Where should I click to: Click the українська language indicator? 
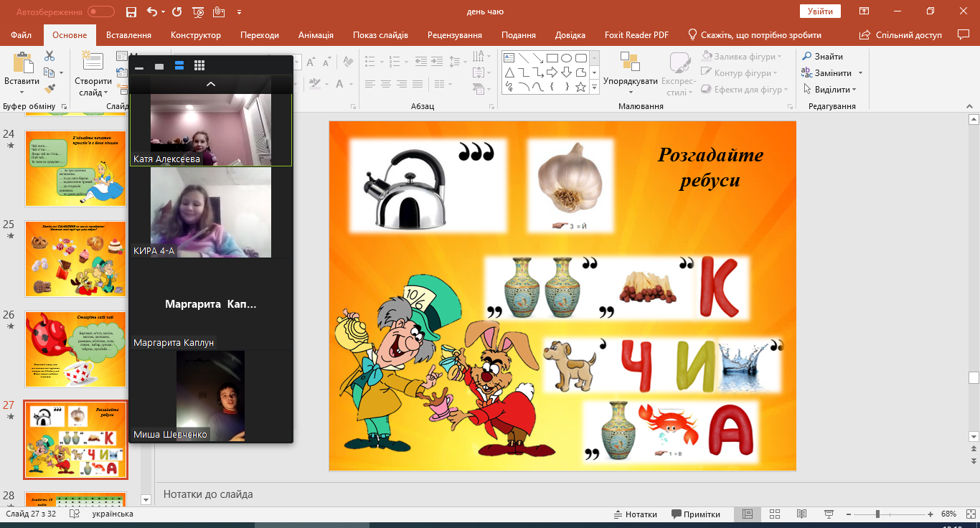pyautogui.click(x=113, y=514)
